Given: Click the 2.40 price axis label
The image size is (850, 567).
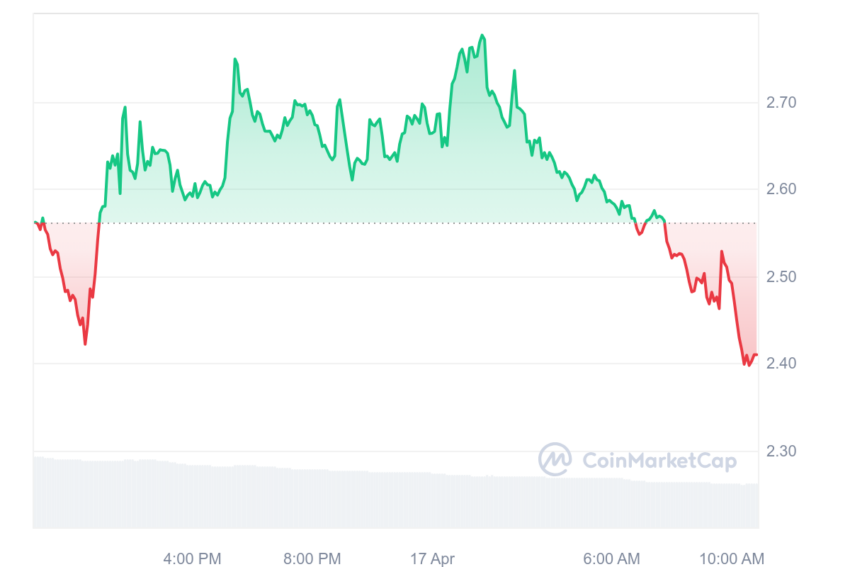Looking at the screenshot, I should click(781, 363).
